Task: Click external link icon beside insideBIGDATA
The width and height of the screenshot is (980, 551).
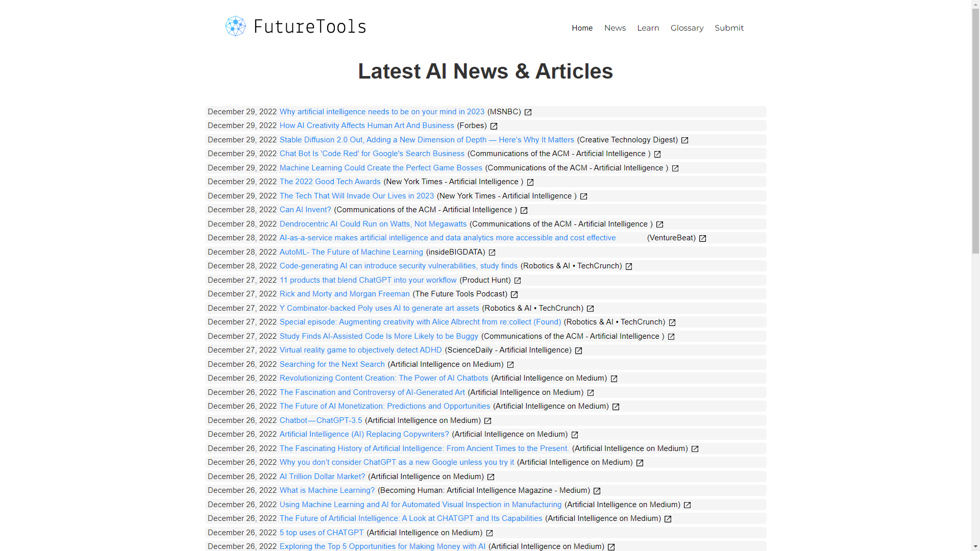Action: (x=493, y=253)
